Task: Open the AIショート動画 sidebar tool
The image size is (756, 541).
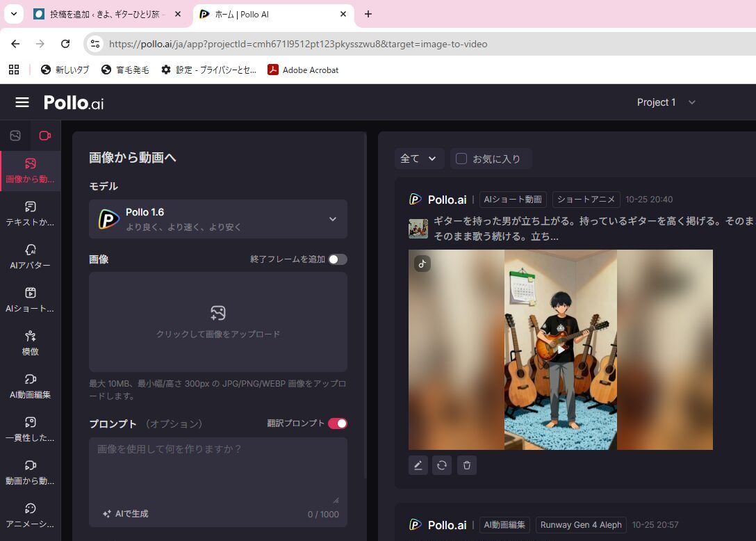Action: (30, 299)
